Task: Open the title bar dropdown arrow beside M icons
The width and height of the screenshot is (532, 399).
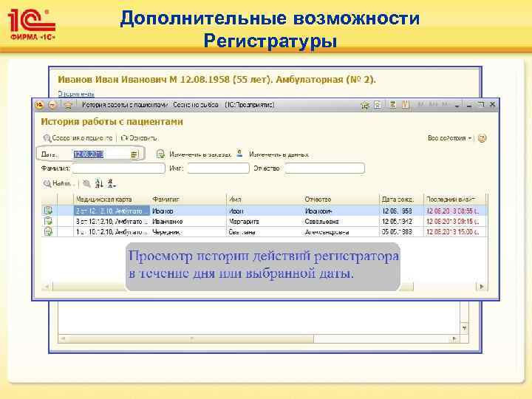Action: coord(457,106)
